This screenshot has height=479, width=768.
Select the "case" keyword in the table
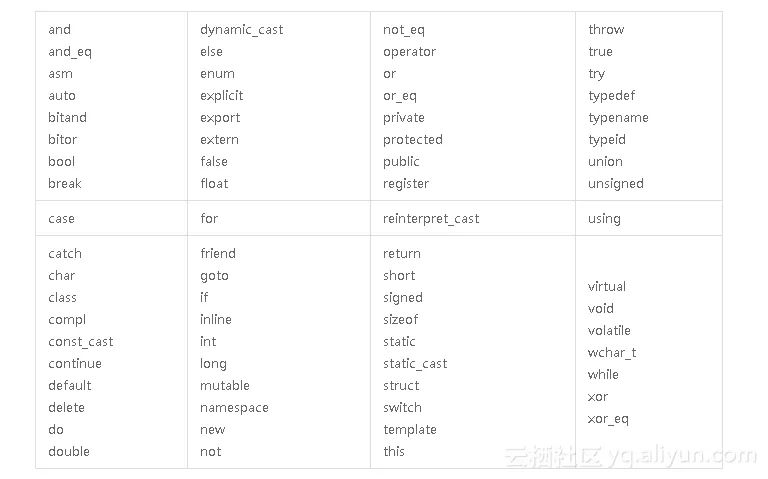click(x=61, y=219)
